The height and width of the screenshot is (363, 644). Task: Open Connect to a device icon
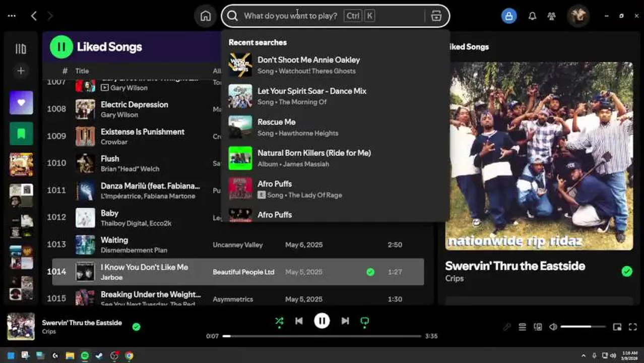[x=538, y=327]
